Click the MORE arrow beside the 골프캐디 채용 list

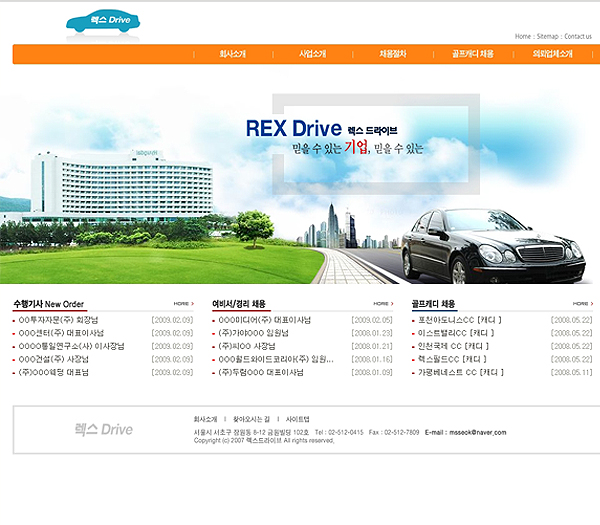(x=583, y=303)
